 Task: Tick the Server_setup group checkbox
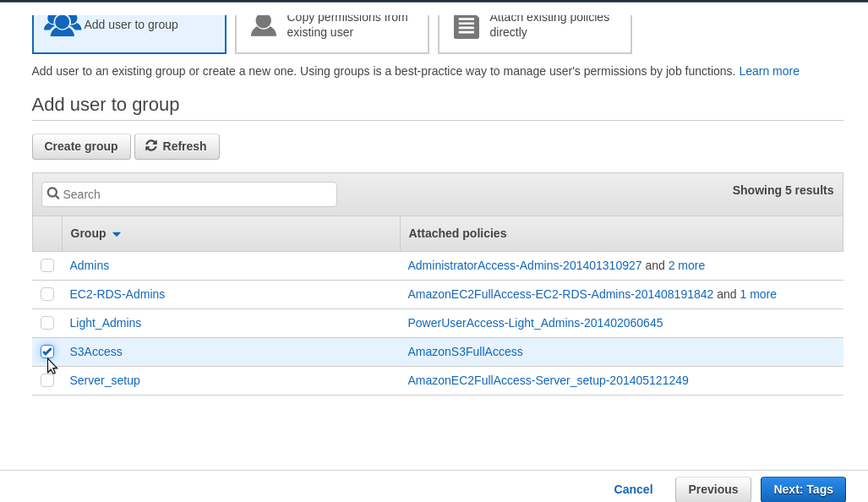coord(47,380)
